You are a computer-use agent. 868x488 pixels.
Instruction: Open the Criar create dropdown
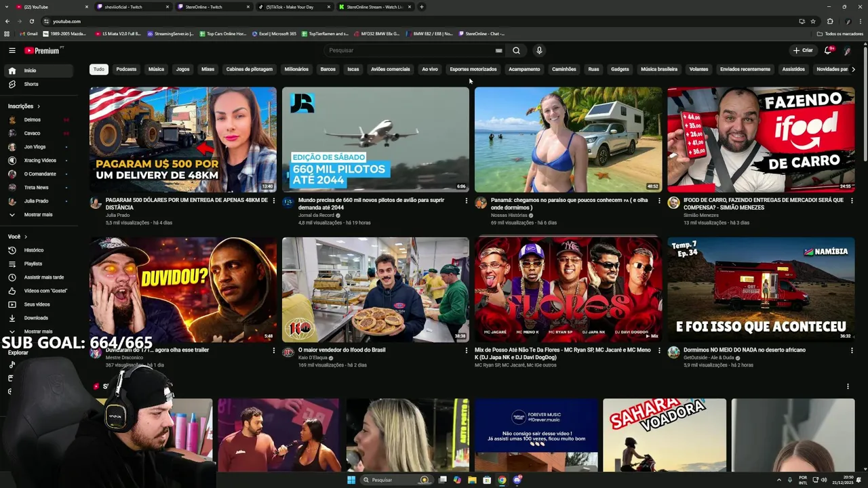pyautogui.click(x=802, y=50)
